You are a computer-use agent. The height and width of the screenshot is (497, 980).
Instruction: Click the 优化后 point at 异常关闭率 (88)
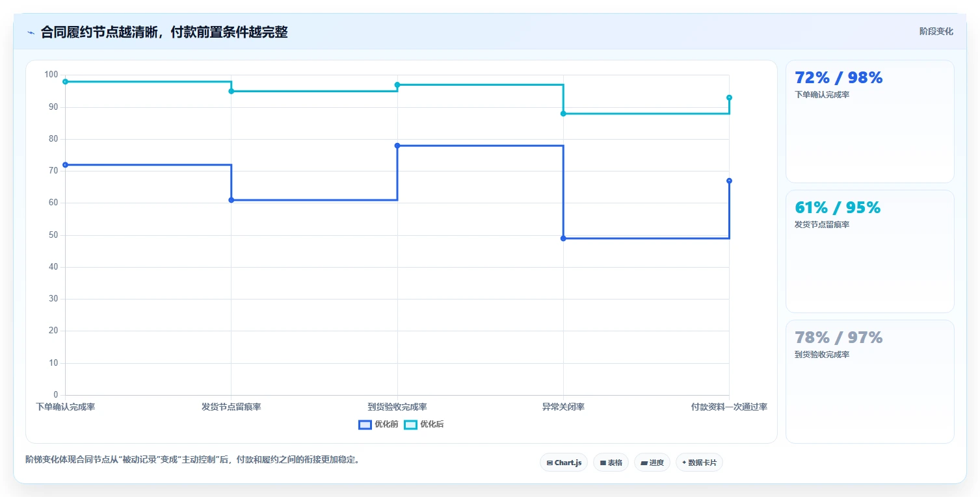563,114
